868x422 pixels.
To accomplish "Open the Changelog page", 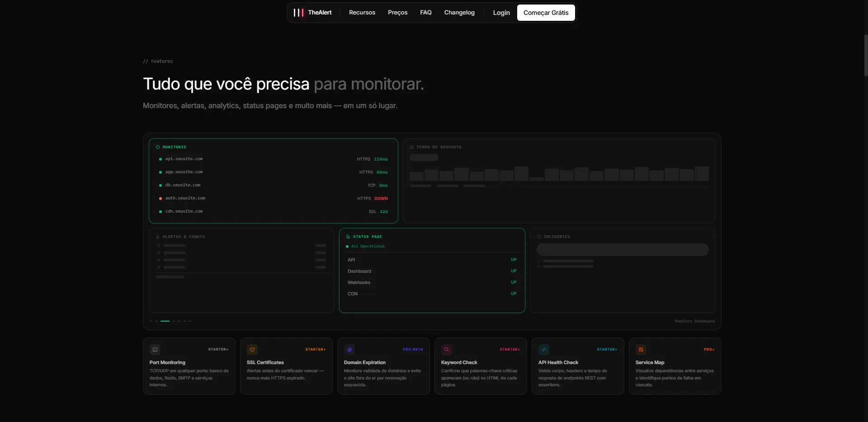I will [459, 13].
